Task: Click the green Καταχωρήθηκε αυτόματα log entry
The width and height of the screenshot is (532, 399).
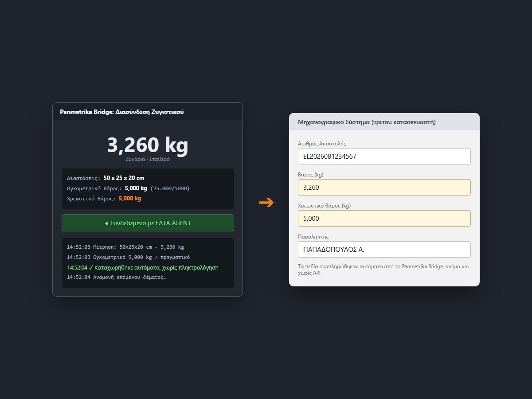Action: click(143, 267)
